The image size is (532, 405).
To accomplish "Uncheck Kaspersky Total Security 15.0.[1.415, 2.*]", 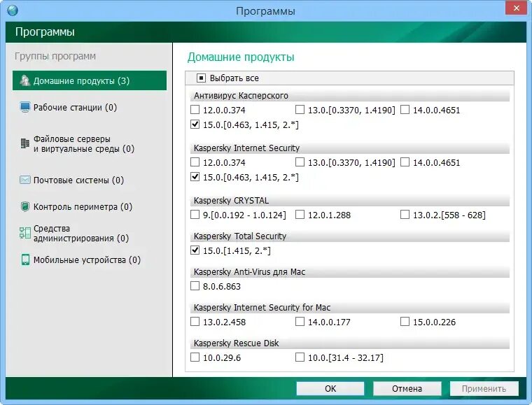I will click(195, 250).
